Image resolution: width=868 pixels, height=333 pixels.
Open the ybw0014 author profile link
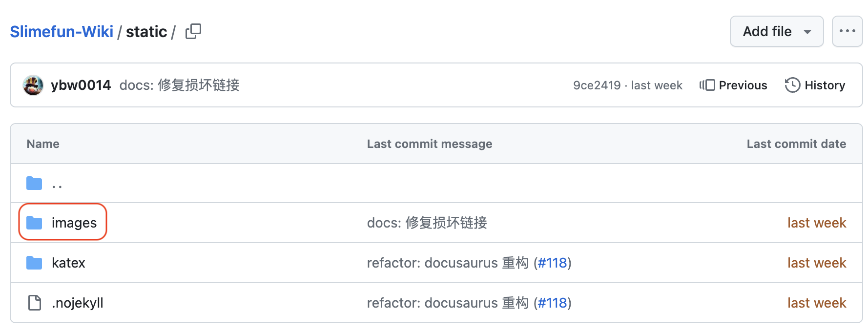(x=81, y=85)
